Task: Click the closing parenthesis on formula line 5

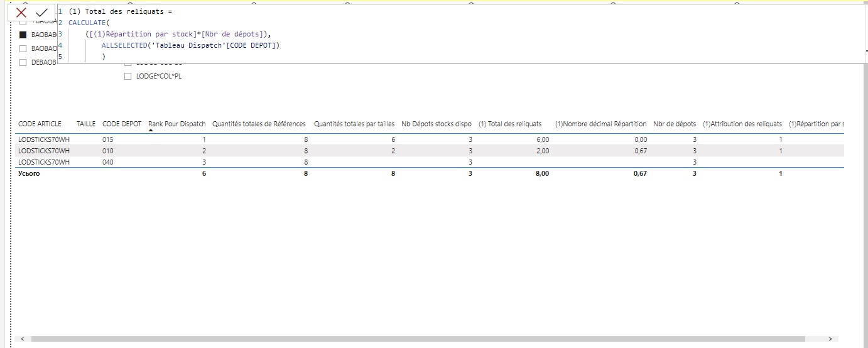Action: [x=104, y=57]
